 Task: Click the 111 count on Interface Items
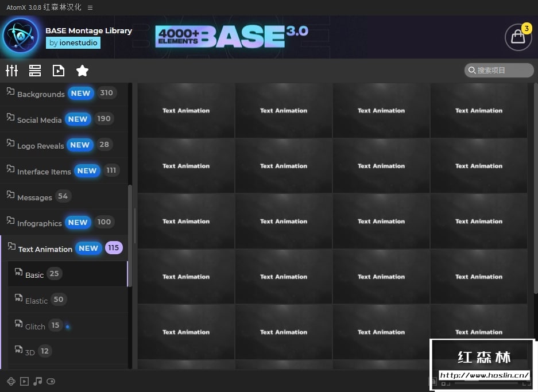point(111,170)
